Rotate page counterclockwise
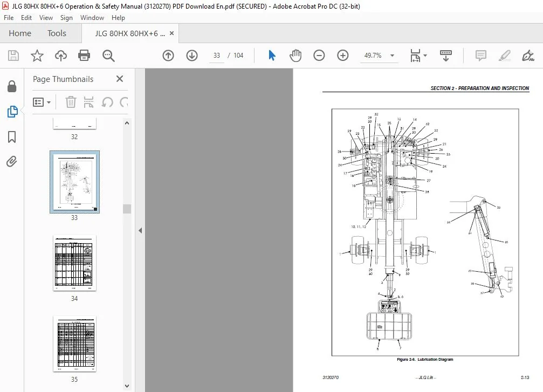 pos(107,102)
